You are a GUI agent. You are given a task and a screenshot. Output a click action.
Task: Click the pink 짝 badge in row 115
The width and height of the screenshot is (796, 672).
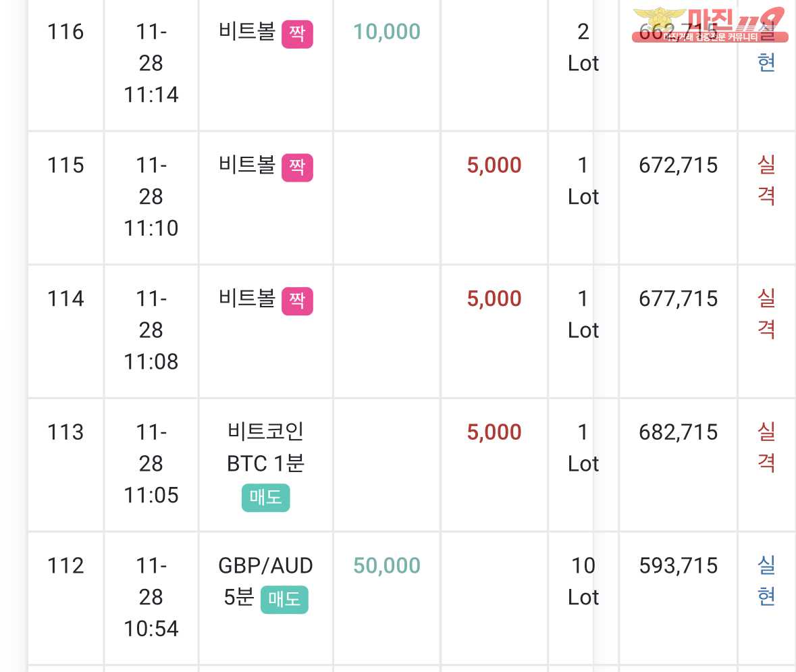tap(297, 167)
